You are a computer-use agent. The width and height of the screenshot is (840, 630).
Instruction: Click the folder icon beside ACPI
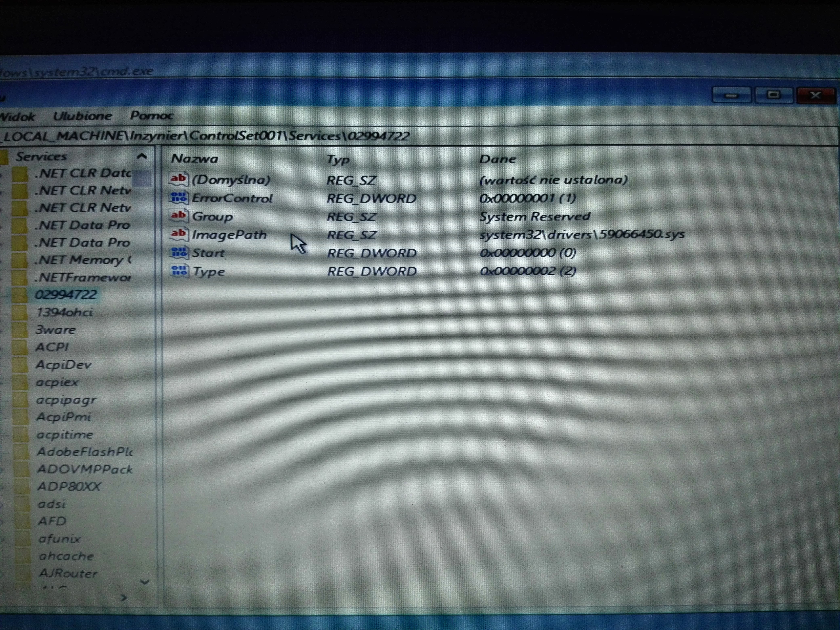point(20,347)
